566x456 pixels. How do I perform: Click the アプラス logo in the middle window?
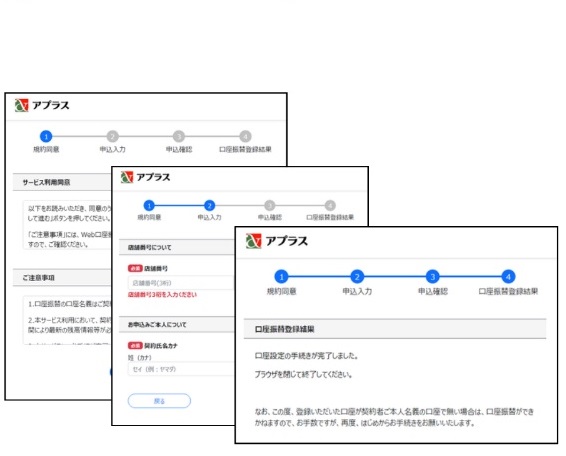145,177
